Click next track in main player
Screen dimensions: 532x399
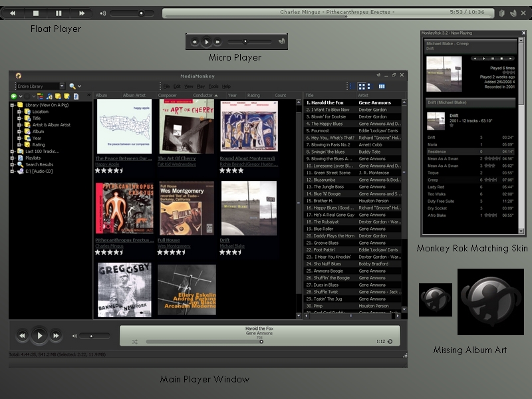pos(56,336)
